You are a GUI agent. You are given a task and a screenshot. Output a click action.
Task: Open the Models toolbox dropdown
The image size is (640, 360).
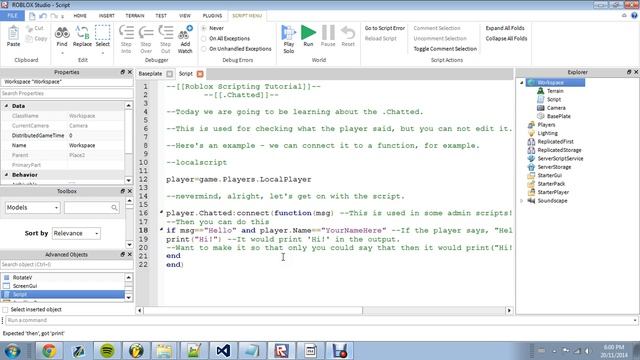[33, 207]
